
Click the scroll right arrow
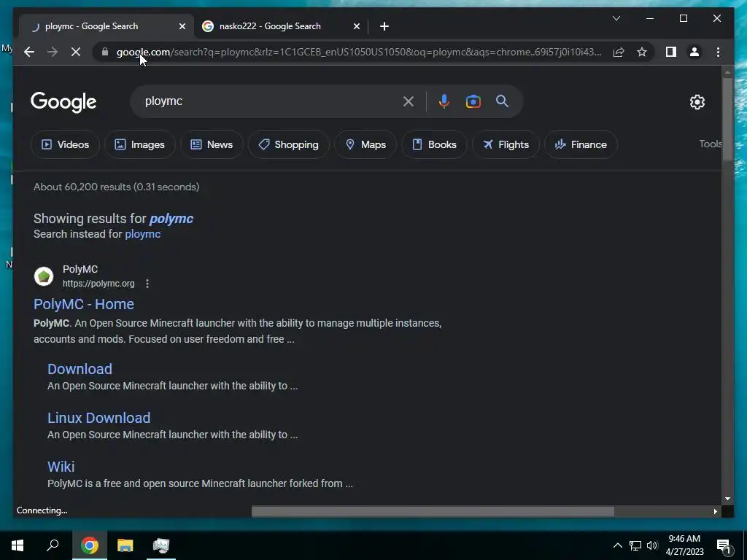(x=715, y=511)
